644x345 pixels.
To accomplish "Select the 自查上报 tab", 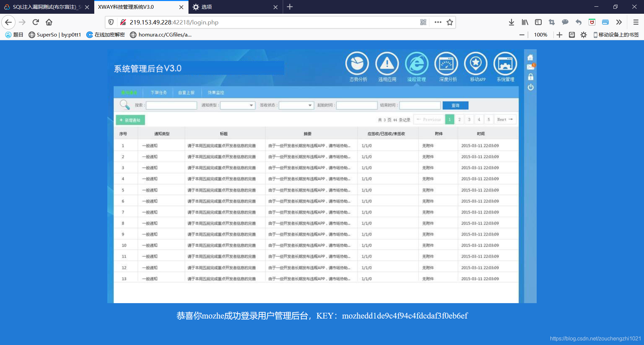I will pos(186,92).
